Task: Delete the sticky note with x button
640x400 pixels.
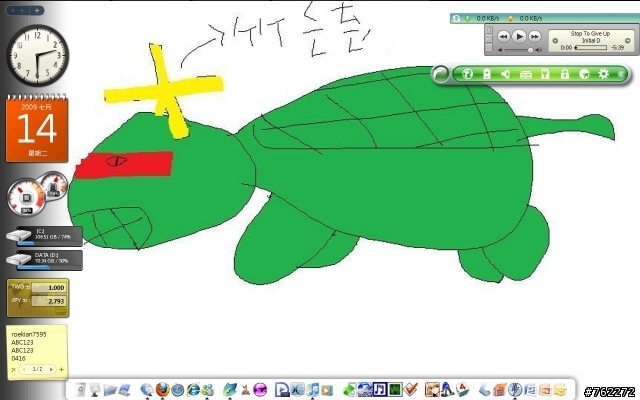Action: coord(13,370)
